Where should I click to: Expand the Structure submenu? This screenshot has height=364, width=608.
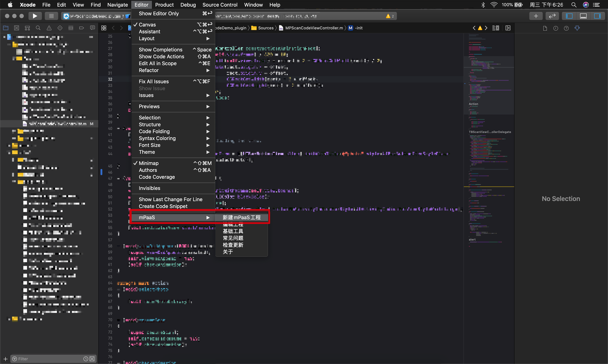tap(173, 125)
